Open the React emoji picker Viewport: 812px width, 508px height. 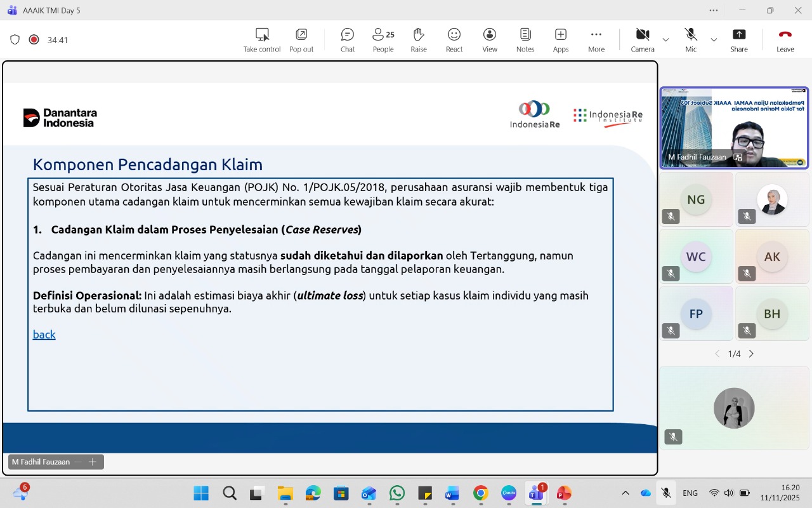(x=454, y=40)
